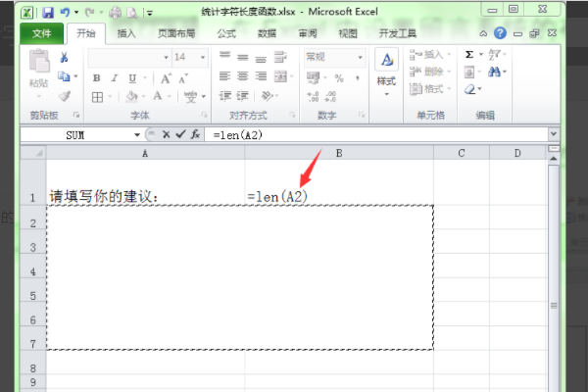Open the 文件 File tab
Image resolution: width=588 pixels, height=392 pixels.
41,33
